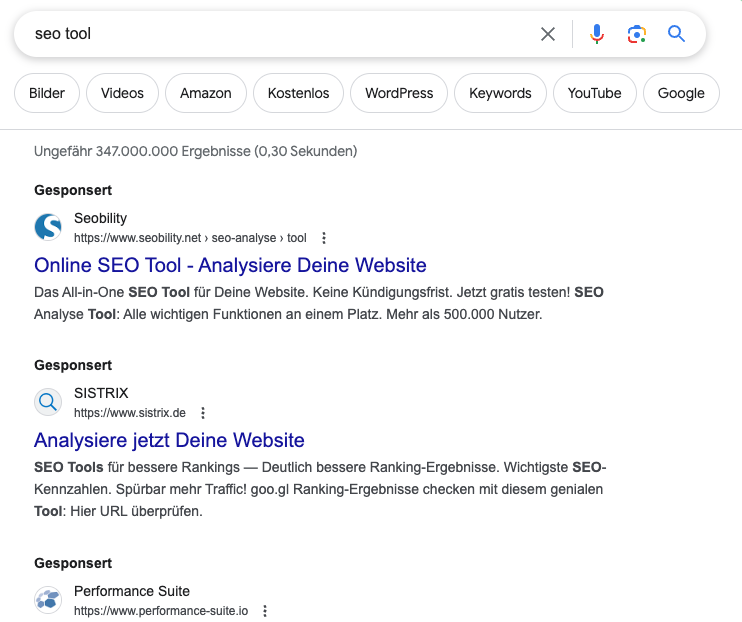742x622 pixels.
Task: Click the first "Gesponsert" label above Seobility
Action: pyautogui.click(x=73, y=190)
